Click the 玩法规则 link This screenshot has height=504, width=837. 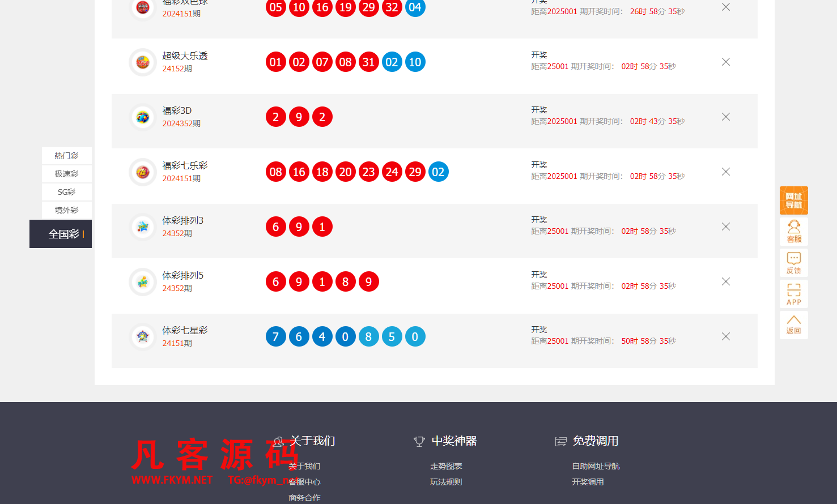click(x=446, y=482)
